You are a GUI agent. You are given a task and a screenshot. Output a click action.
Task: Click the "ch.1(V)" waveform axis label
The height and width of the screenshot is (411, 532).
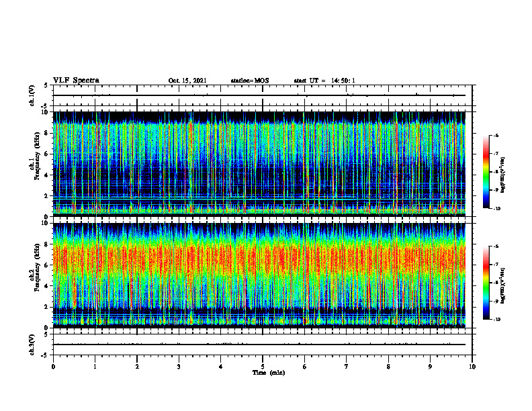pos(32,95)
